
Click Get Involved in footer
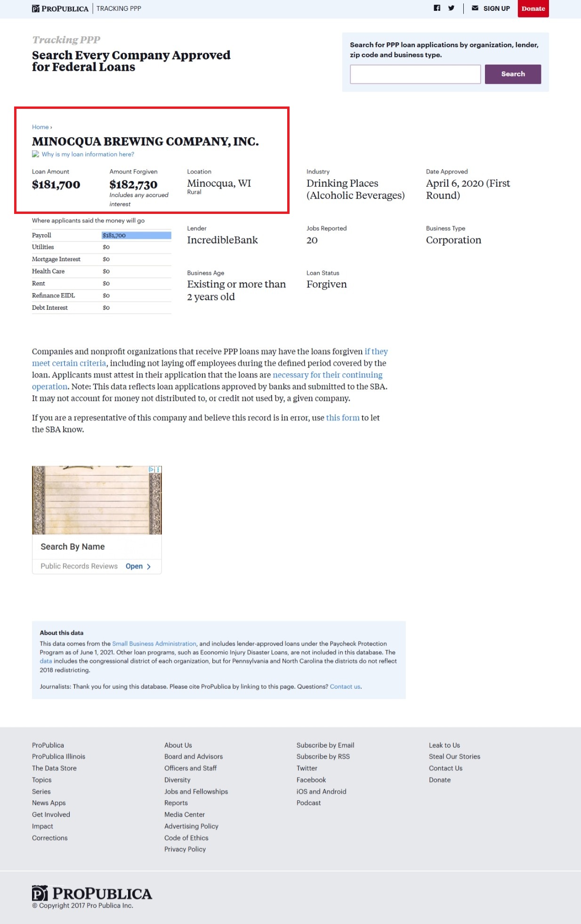coord(51,814)
